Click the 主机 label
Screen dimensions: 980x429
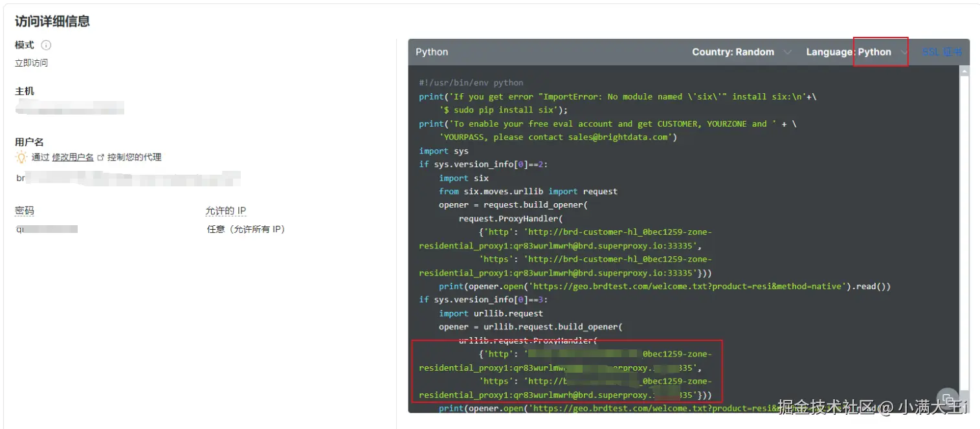coord(25,91)
